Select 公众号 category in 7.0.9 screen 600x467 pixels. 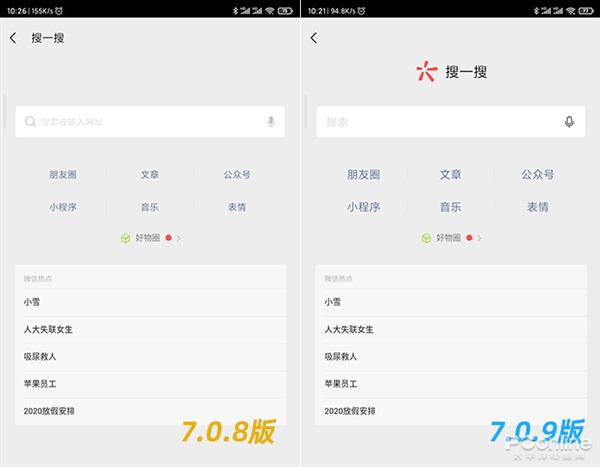point(538,175)
